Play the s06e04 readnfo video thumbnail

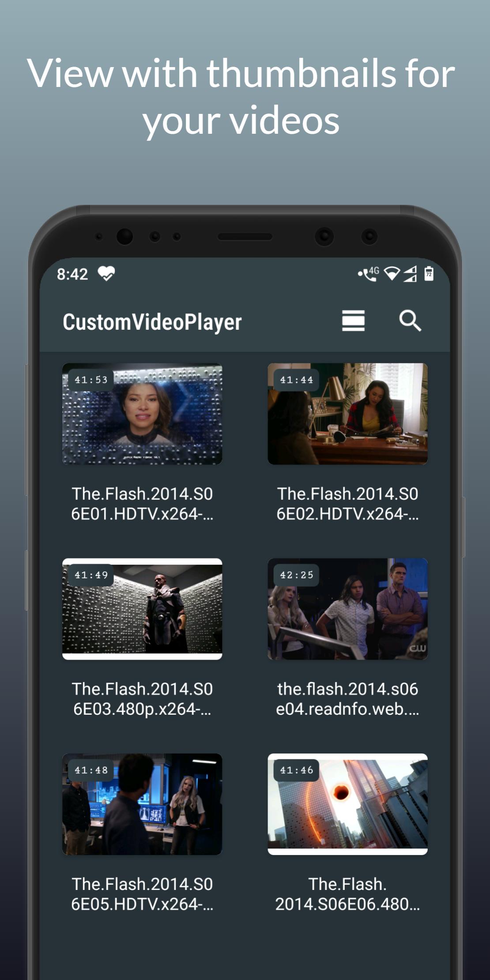(347, 609)
